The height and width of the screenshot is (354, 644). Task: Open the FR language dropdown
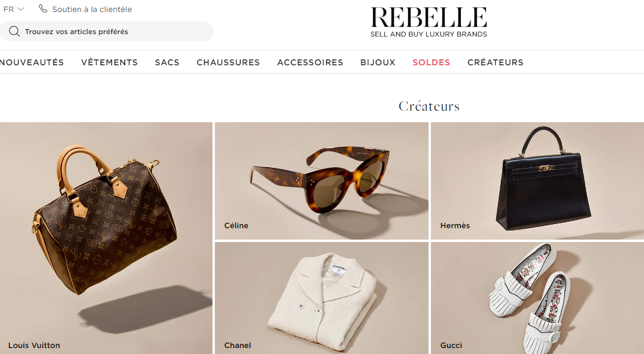14,9
